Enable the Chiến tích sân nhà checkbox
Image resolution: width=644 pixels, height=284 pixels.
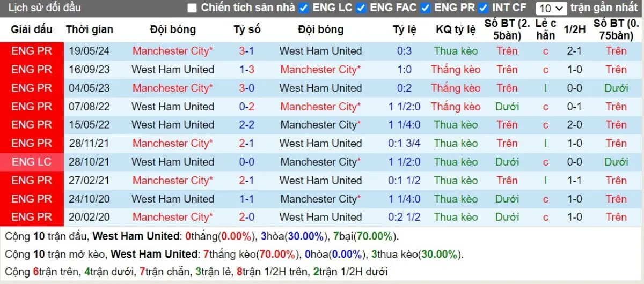pos(192,8)
